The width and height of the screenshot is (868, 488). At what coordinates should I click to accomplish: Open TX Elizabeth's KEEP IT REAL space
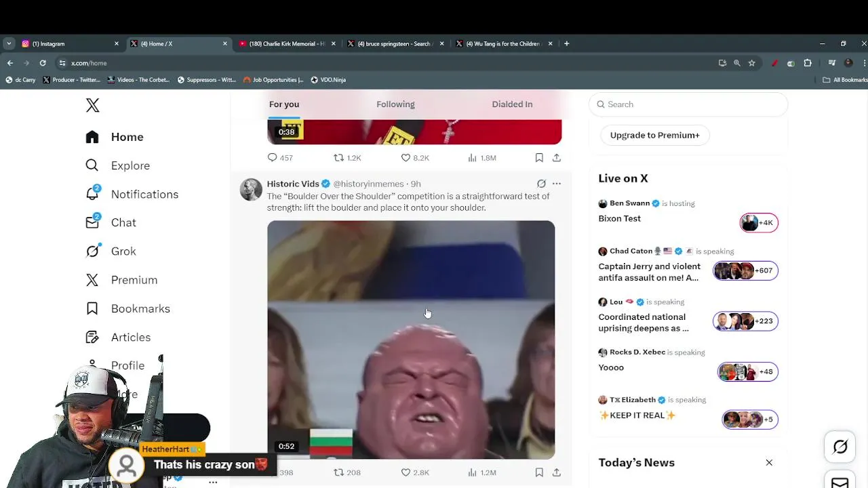point(637,415)
